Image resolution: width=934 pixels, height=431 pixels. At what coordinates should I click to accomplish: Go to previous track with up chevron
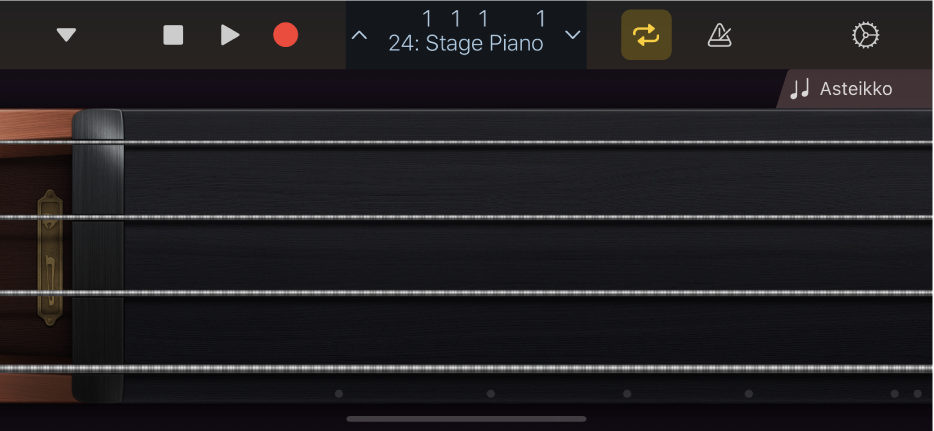click(x=360, y=35)
